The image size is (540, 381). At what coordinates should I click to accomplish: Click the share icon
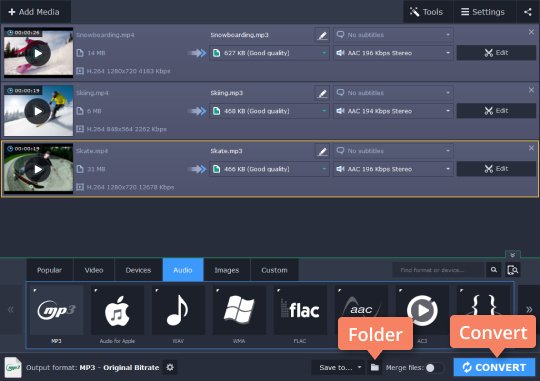click(528, 12)
